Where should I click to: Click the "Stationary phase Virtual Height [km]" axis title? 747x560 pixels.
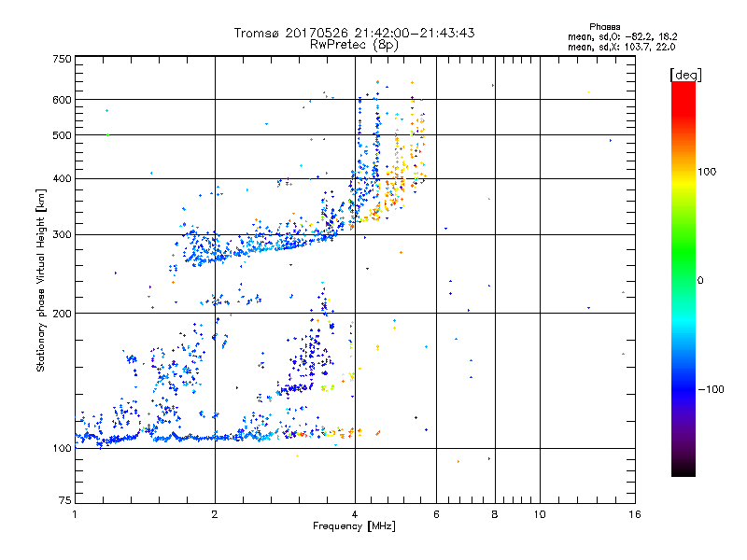[41, 280]
